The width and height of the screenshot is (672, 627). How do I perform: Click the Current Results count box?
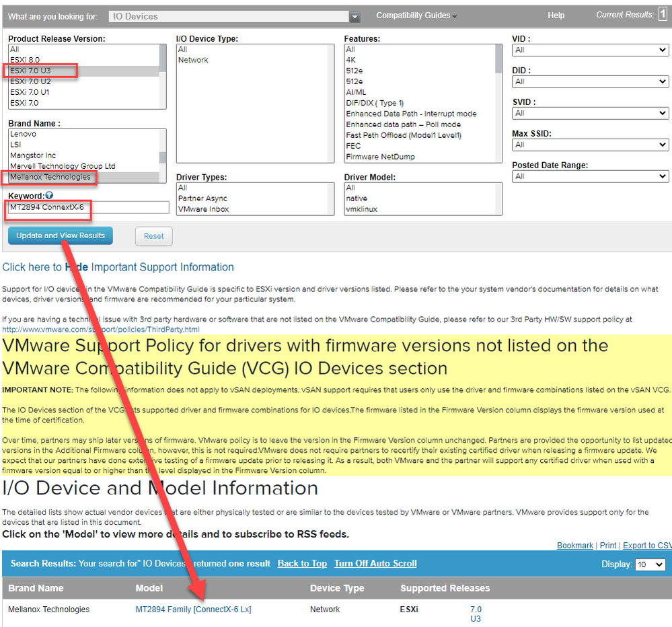[x=663, y=14]
